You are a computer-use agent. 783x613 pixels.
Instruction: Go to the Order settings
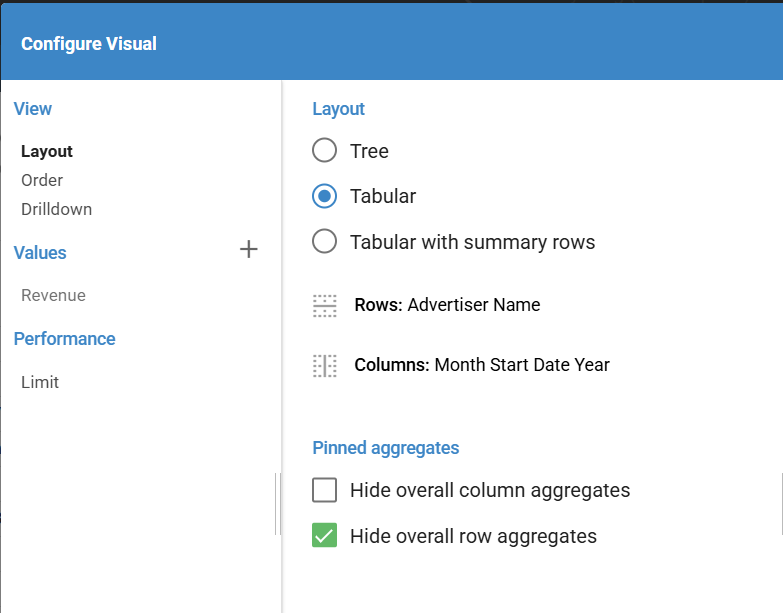coord(42,180)
